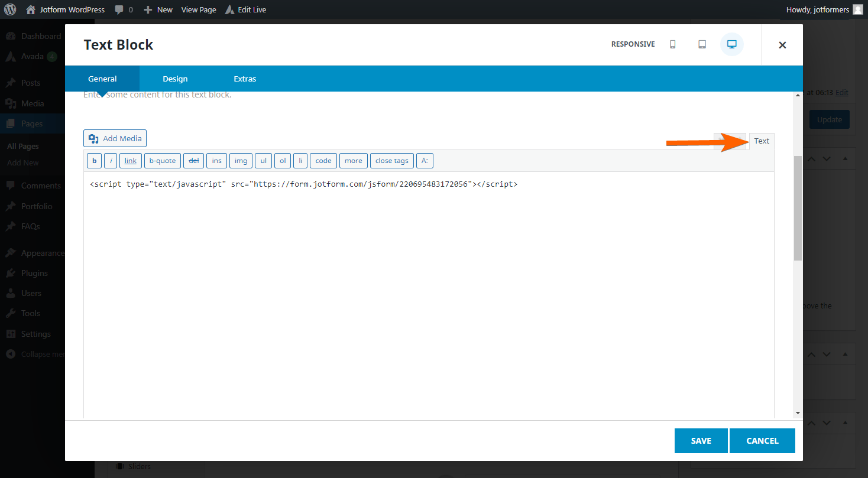Click the Posts pin icon in sidebar

[11, 83]
